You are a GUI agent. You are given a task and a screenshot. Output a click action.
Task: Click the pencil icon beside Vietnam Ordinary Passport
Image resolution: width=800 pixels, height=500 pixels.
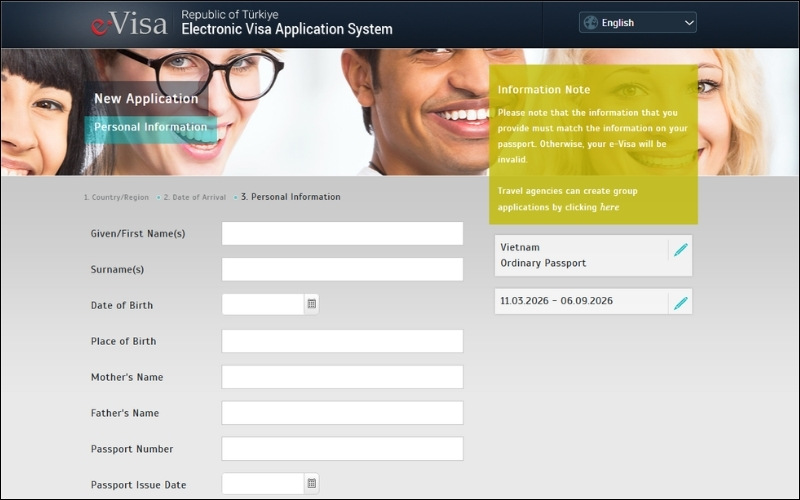coord(680,250)
